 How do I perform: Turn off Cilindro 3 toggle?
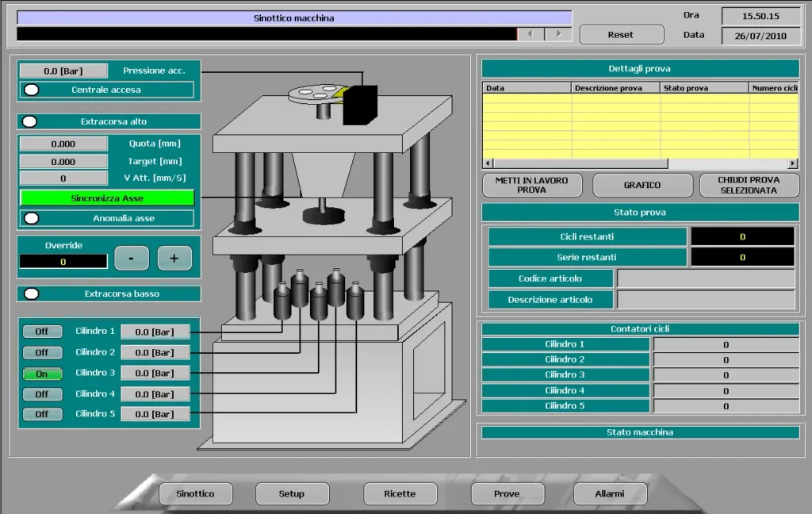pos(42,374)
